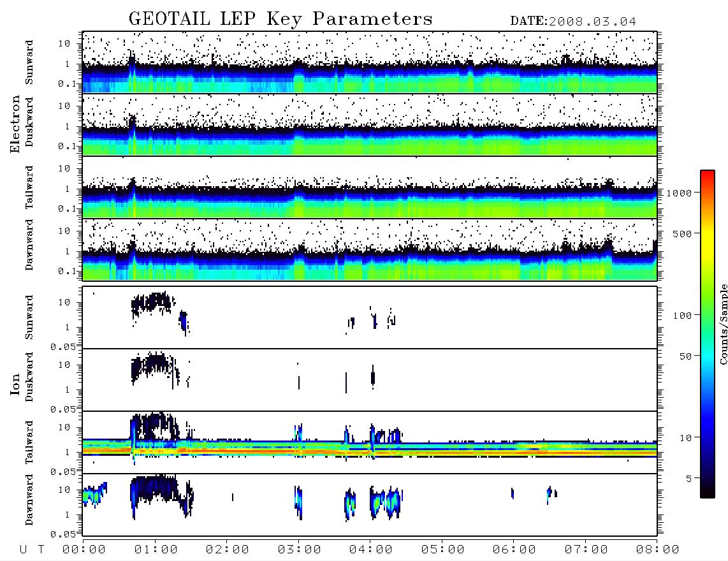Click the GEOTAIL LEP Key Parameters title

click(x=280, y=19)
